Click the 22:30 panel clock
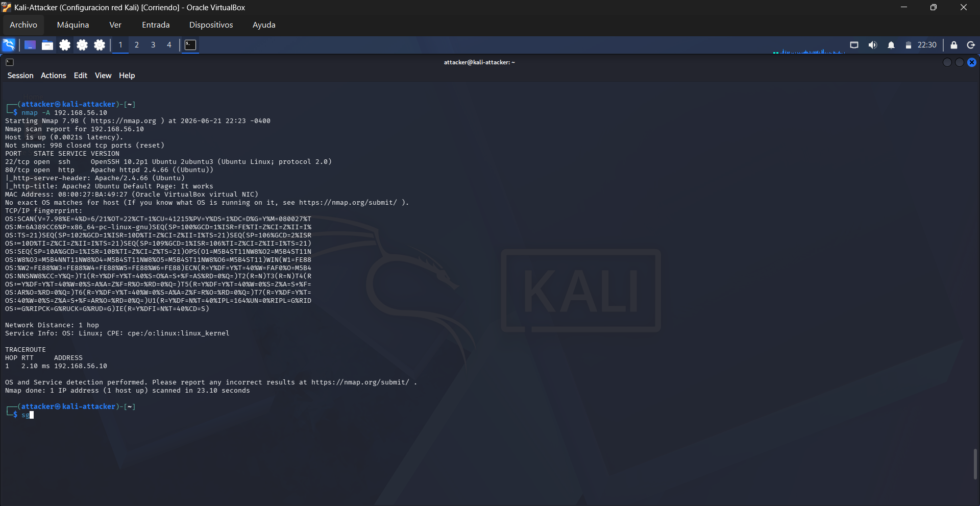This screenshot has height=506, width=980. 927,45
